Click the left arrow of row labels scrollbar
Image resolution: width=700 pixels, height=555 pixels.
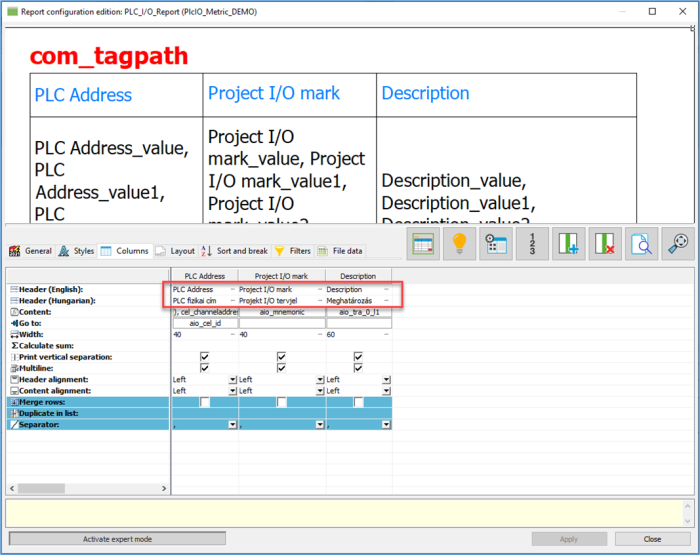[x=12, y=488]
